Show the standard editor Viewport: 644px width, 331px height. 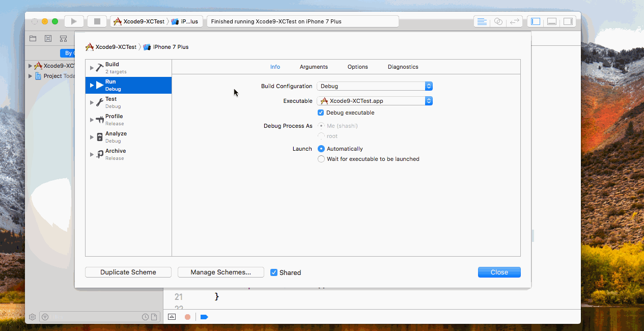pos(481,21)
